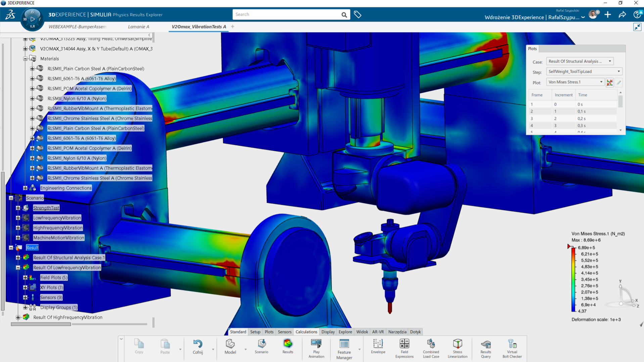Open the Combined Load Case tool
Image resolution: width=644 pixels, height=362 pixels.
[431, 348]
